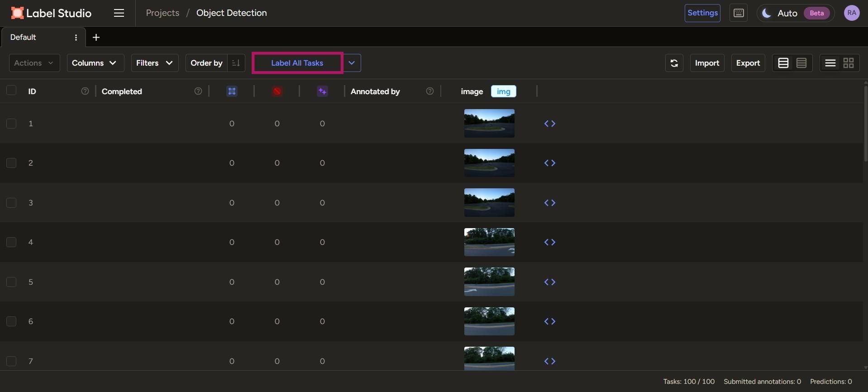Open thumbnail image of task 4
The image size is (868, 392).
coord(489,242)
